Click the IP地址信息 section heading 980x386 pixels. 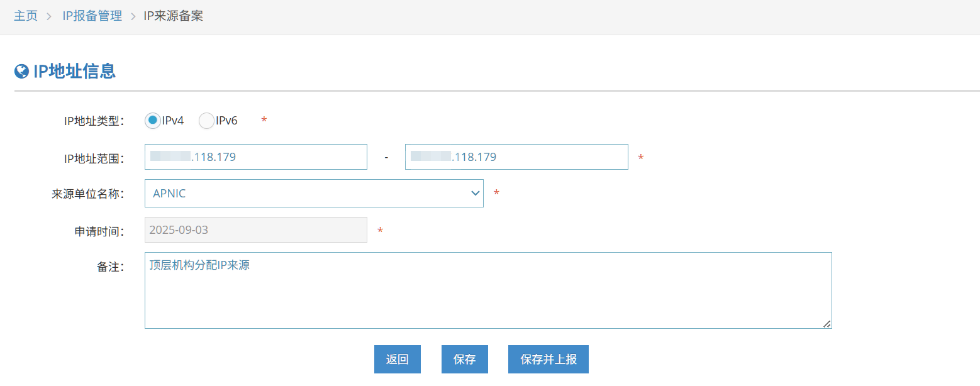pyautogui.click(x=74, y=71)
